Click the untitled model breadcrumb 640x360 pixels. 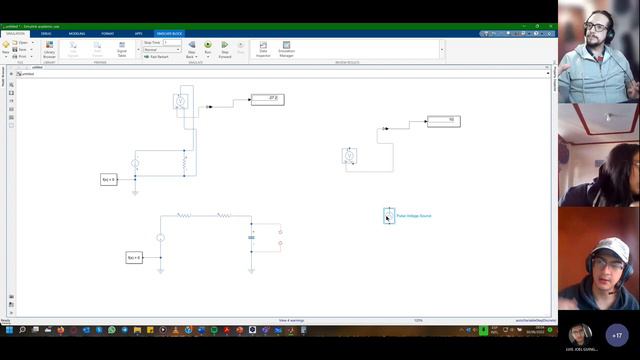[28, 74]
